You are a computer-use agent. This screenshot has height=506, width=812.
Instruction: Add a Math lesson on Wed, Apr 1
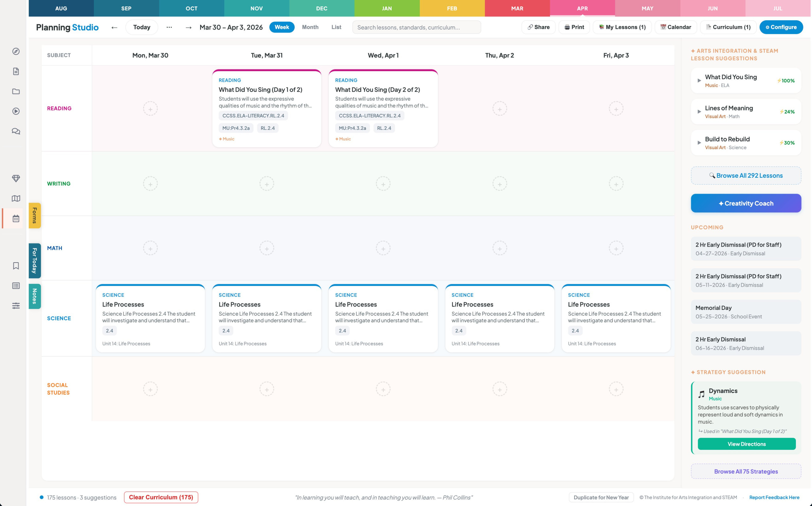pyautogui.click(x=383, y=248)
